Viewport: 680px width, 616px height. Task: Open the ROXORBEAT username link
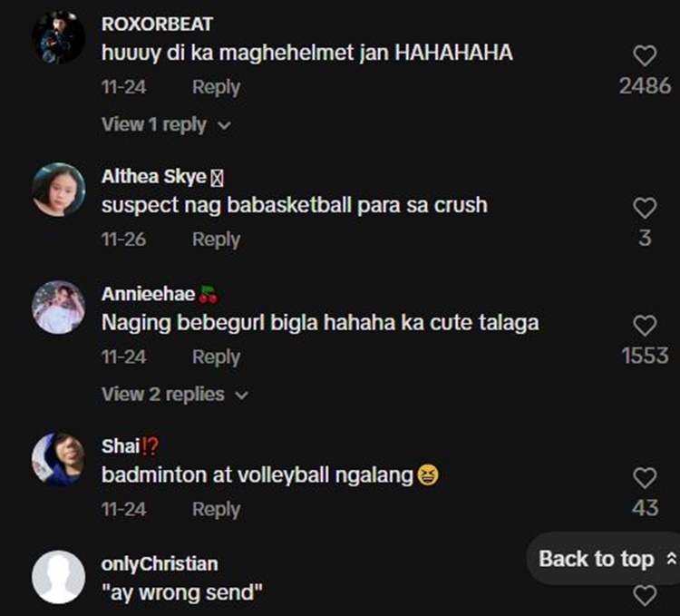[x=157, y=24]
